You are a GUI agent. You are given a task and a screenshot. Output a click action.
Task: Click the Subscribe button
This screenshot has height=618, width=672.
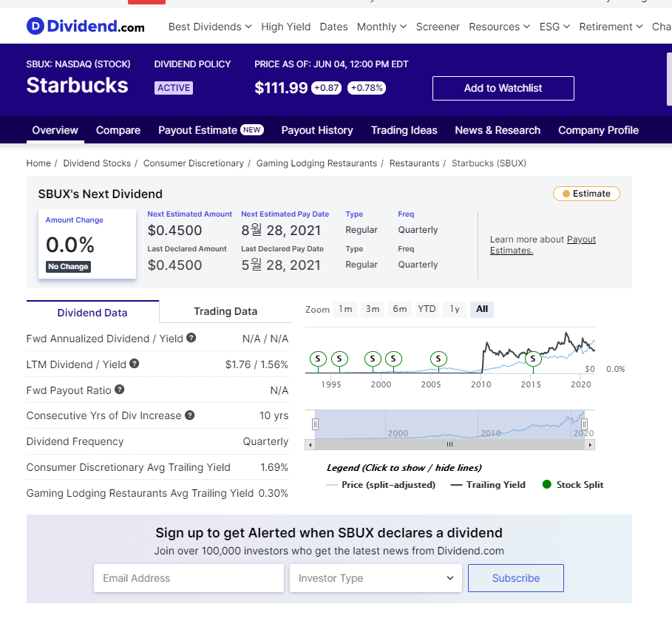click(515, 578)
